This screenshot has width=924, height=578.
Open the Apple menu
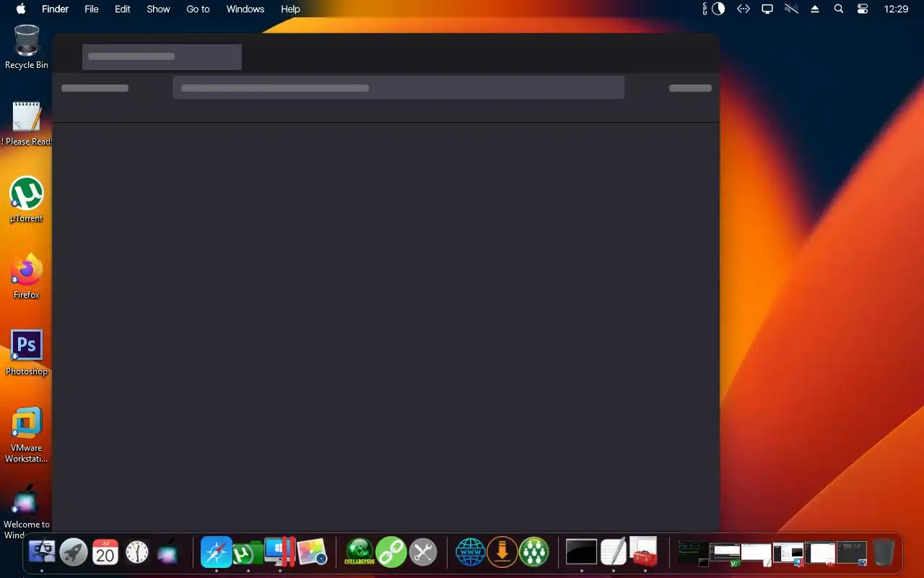click(20, 9)
